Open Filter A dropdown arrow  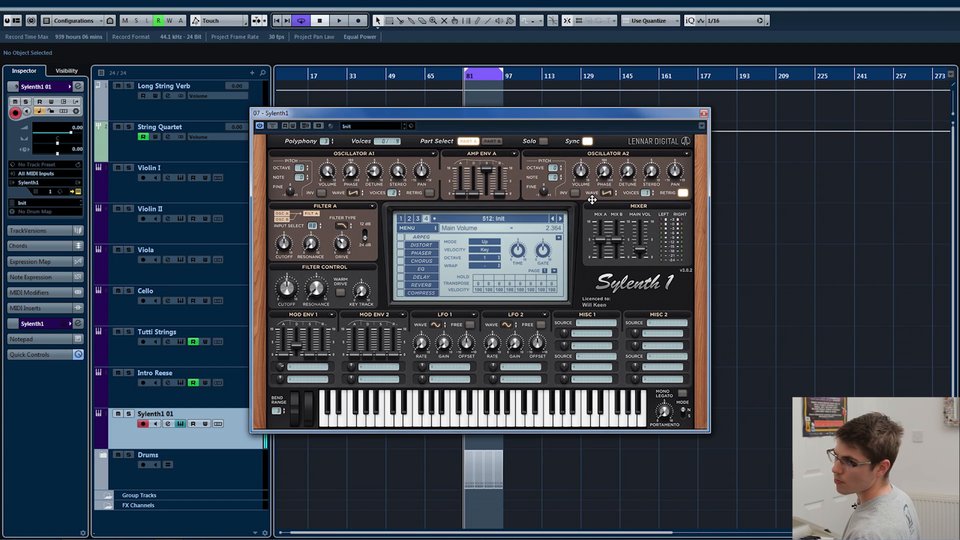point(372,206)
